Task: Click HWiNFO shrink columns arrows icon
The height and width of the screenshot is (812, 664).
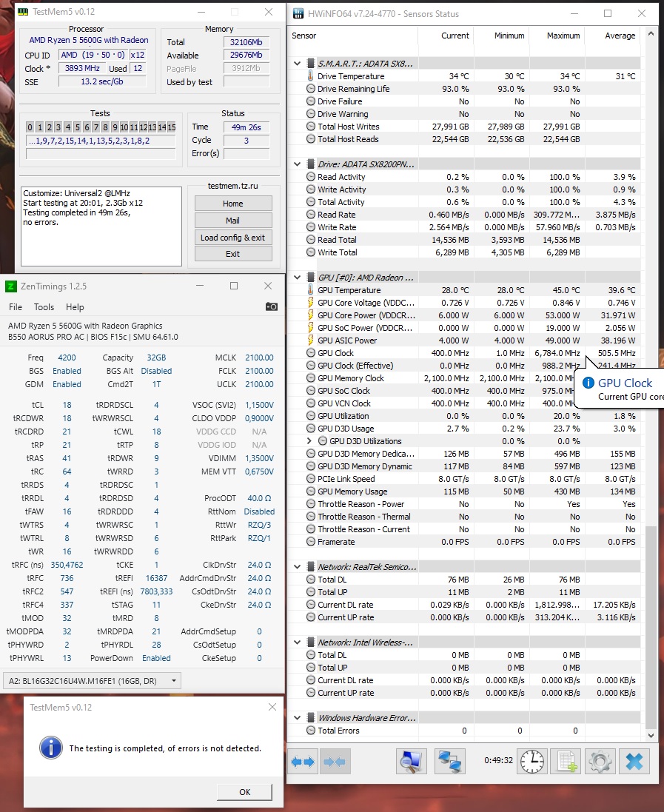Action: click(x=335, y=761)
